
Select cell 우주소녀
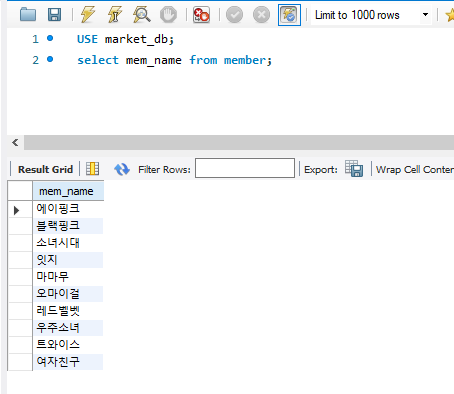point(68,328)
